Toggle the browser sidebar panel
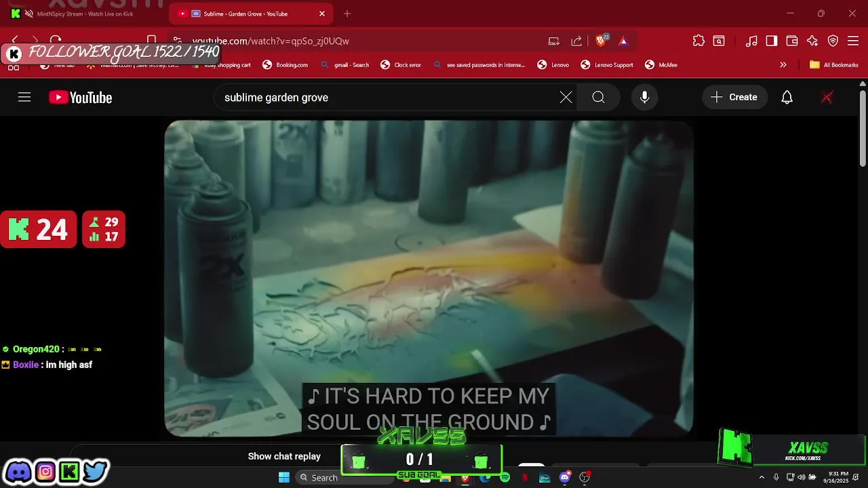The height and width of the screenshot is (488, 868). [772, 41]
